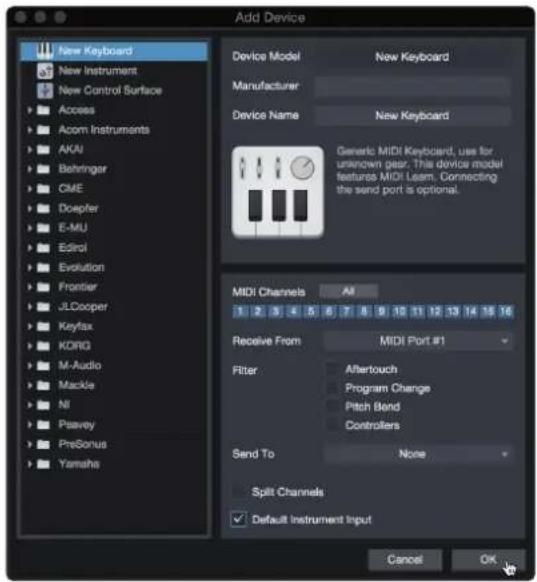The image size is (537, 582).
Task: Select the Behringer row label
Action: click(x=83, y=169)
